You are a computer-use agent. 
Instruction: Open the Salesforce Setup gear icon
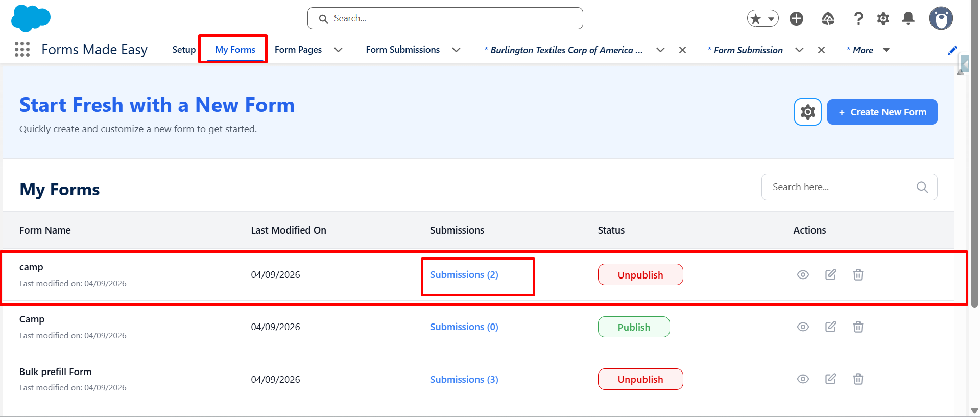pos(883,19)
